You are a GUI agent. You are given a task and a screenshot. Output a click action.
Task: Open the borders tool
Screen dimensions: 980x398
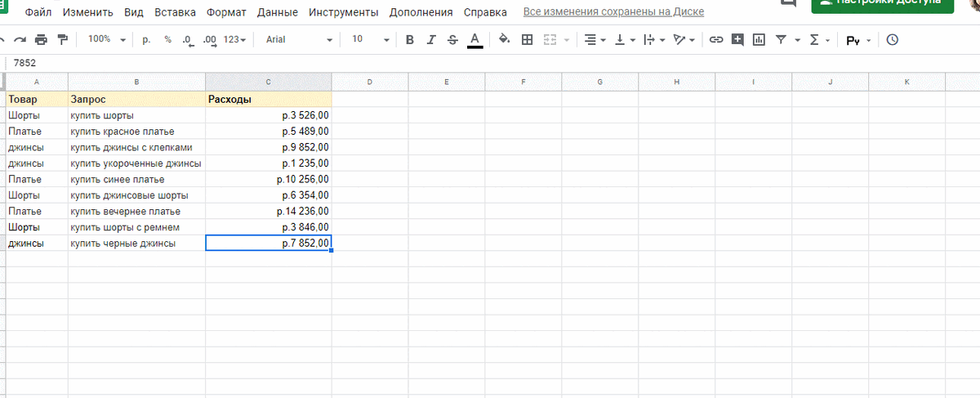527,39
